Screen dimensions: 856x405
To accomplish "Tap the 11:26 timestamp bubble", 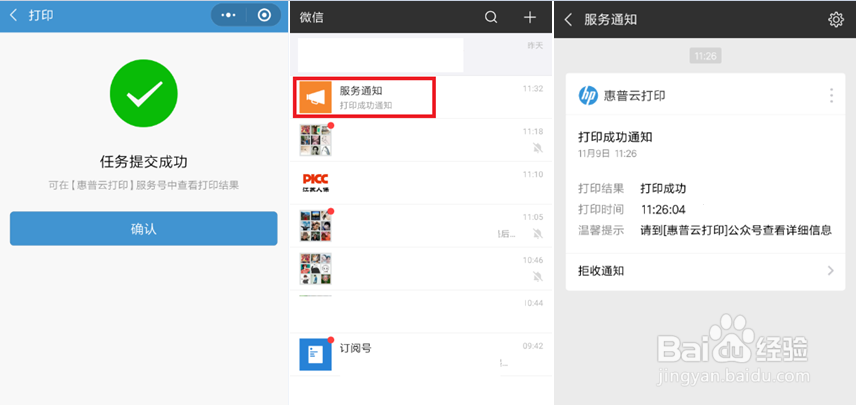I will pyautogui.click(x=705, y=55).
